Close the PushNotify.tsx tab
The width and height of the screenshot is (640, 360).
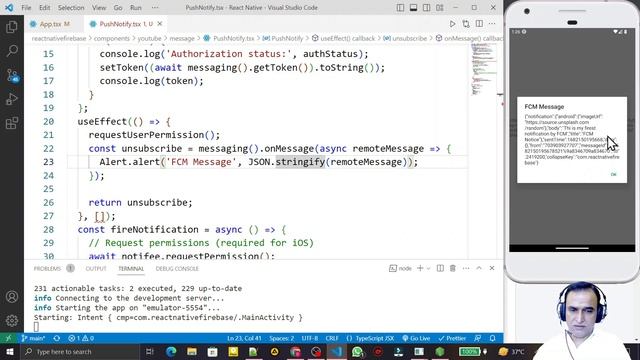point(160,24)
